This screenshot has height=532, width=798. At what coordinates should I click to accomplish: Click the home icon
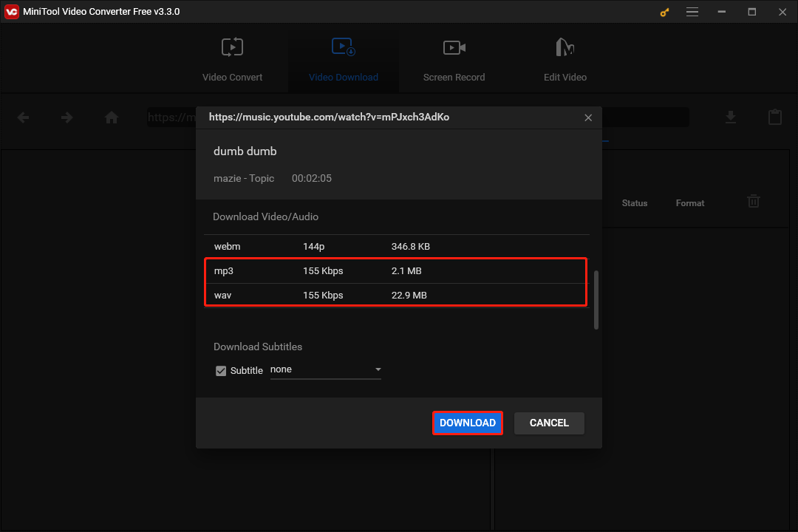pyautogui.click(x=112, y=117)
